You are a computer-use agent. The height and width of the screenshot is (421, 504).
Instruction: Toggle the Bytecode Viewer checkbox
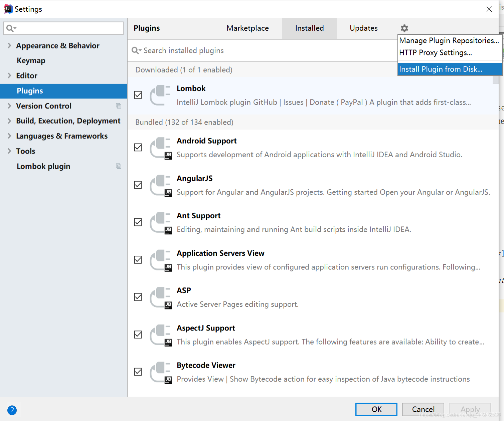tap(138, 372)
